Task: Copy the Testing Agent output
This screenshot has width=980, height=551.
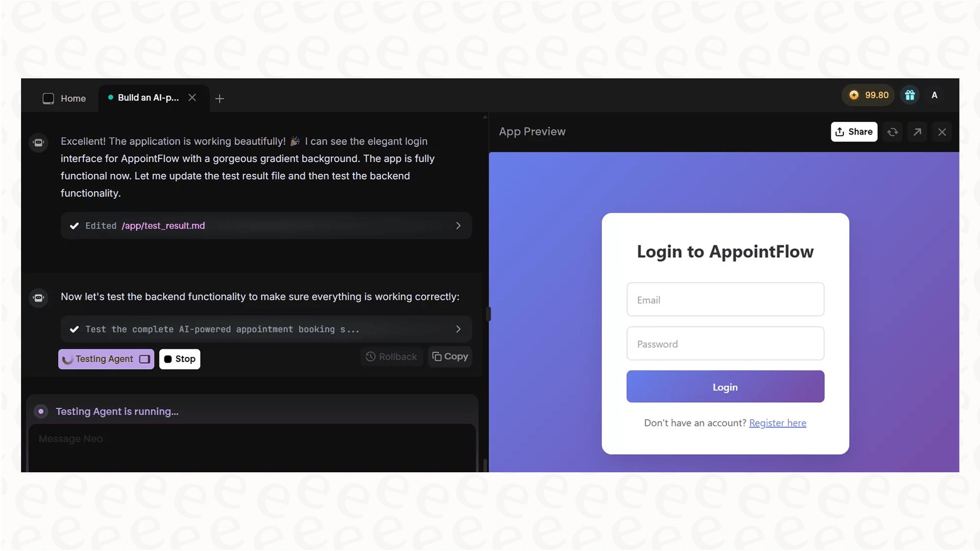Action: 450,356
